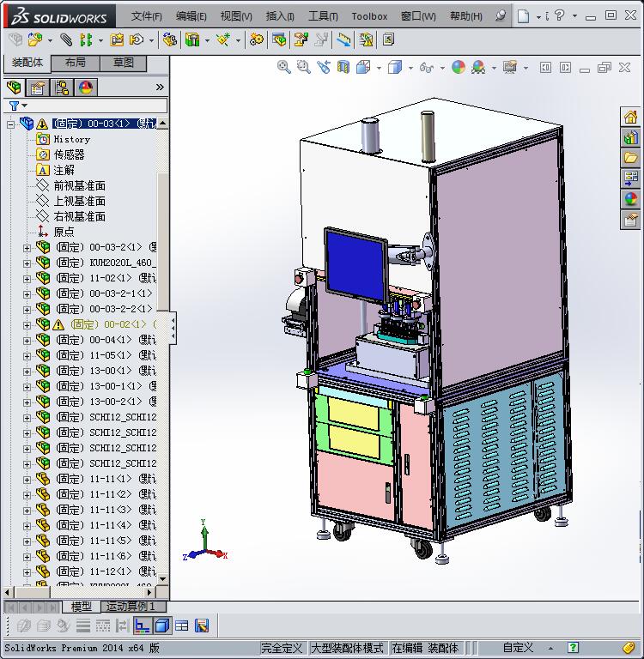Click the Smart Fasteners icon
The image size is (644, 659).
(117, 40)
